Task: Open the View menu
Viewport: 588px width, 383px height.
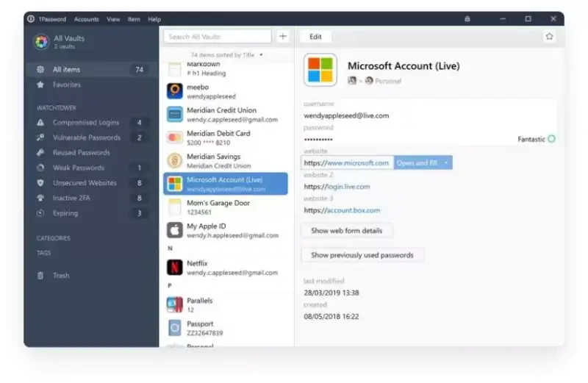Action: [113, 19]
